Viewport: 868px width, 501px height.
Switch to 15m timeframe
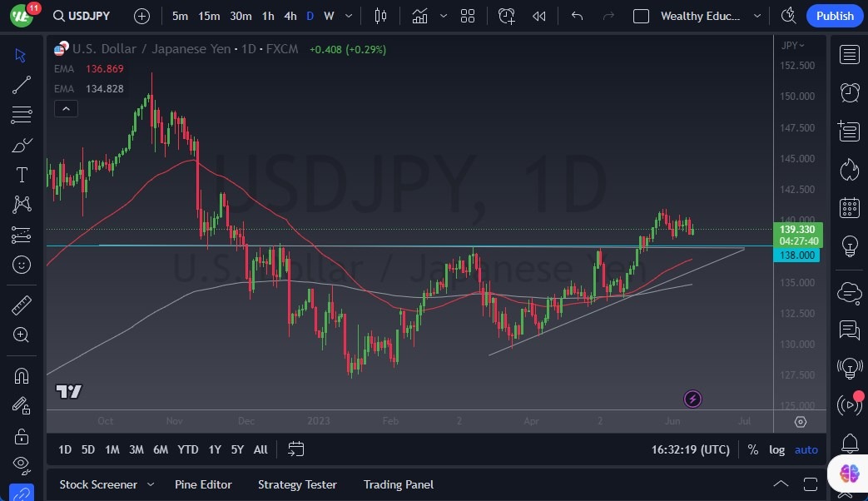pos(209,16)
